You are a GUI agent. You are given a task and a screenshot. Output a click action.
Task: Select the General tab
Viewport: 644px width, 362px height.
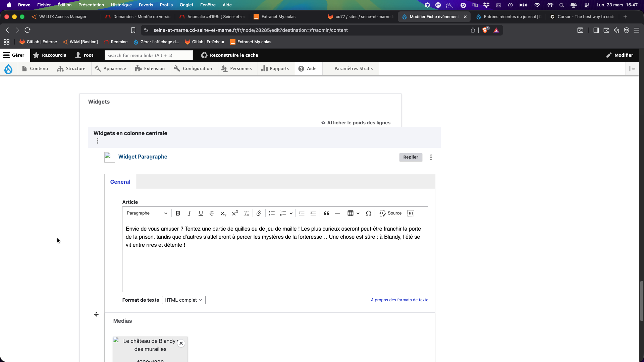tap(120, 182)
